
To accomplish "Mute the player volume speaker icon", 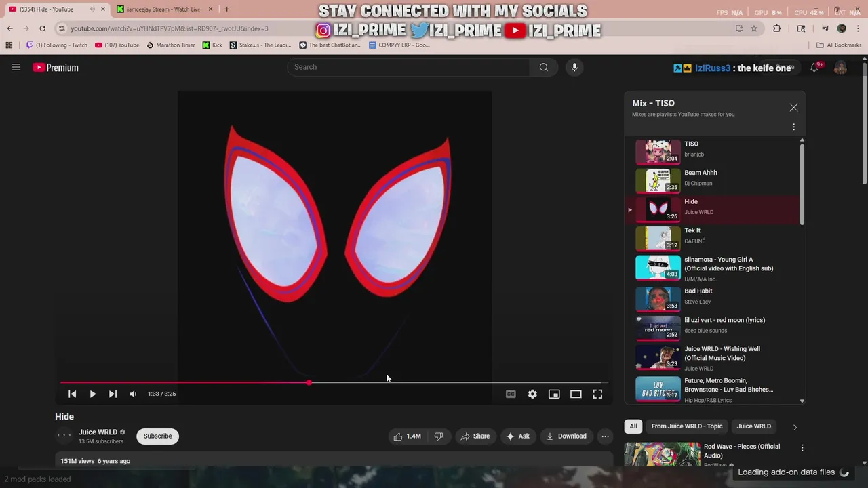I will point(133,394).
